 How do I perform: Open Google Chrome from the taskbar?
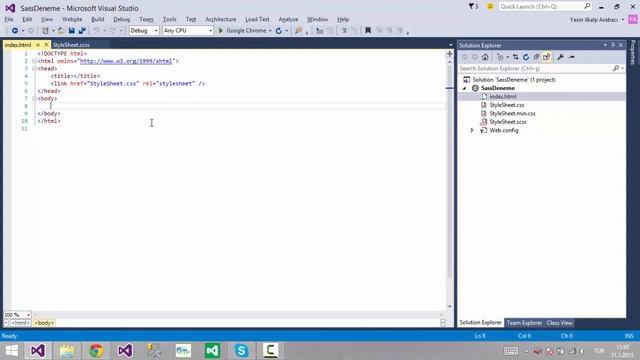[x=96, y=351]
